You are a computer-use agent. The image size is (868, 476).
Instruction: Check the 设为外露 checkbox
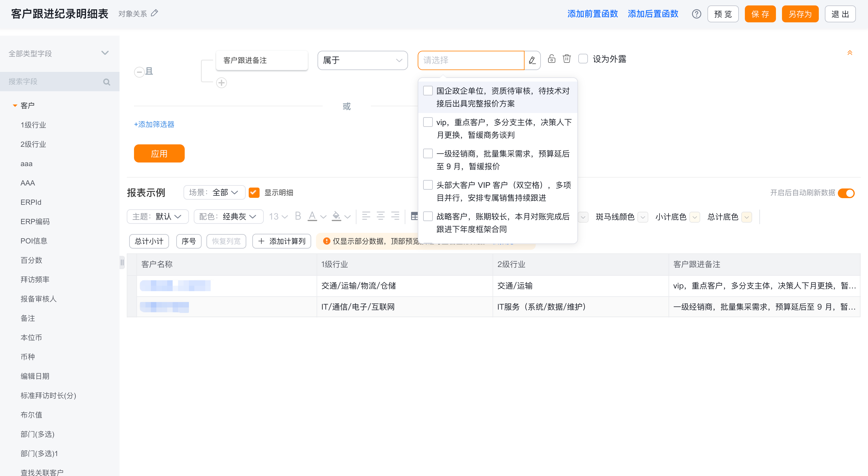tap(583, 59)
